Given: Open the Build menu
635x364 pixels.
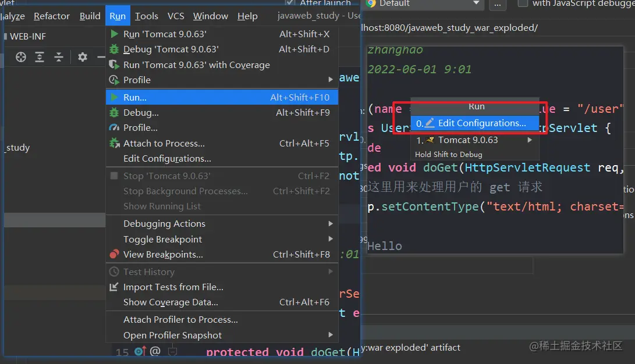Looking at the screenshot, I should coord(90,16).
